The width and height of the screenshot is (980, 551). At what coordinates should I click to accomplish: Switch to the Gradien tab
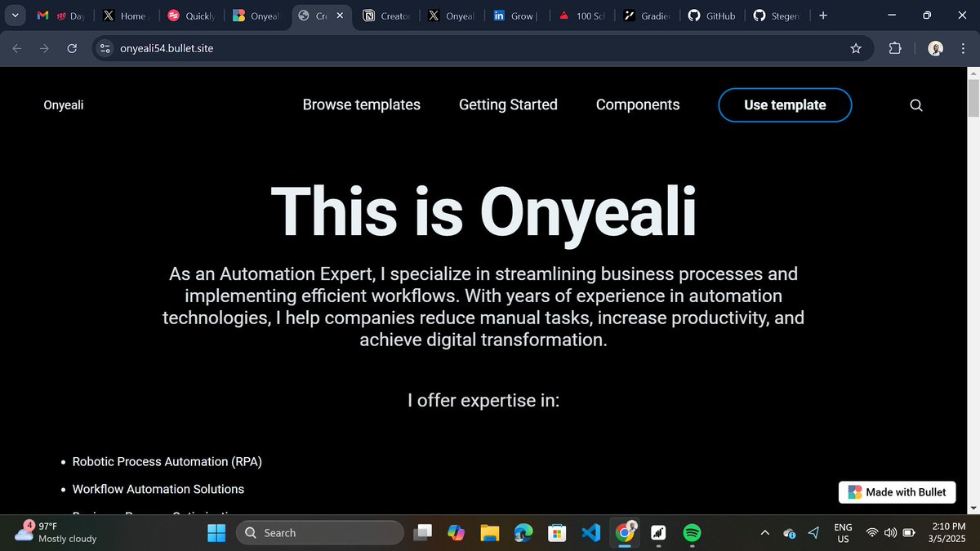646,16
